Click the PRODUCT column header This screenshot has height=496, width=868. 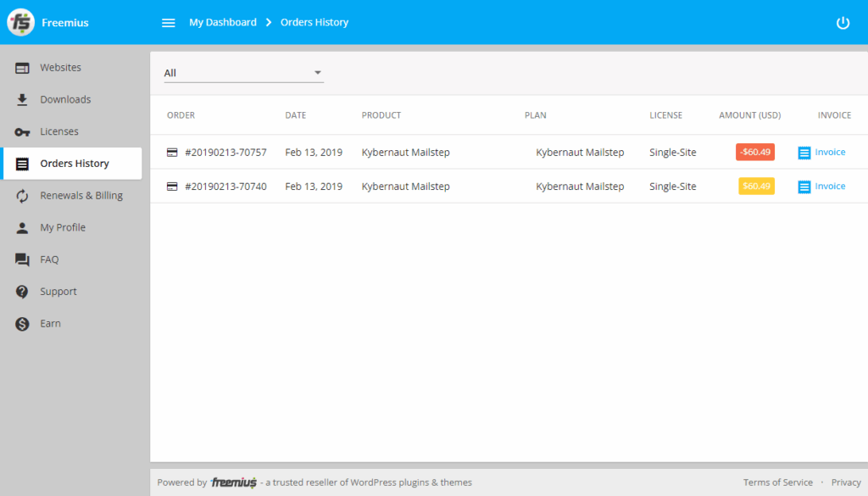(x=381, y=115)
